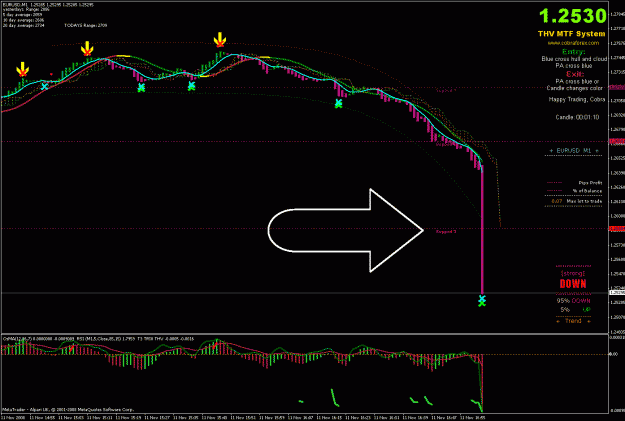Viewport: 625px width, 421px height.
Task: Click the Support 3 level label
Action: (x=446, y=232)
